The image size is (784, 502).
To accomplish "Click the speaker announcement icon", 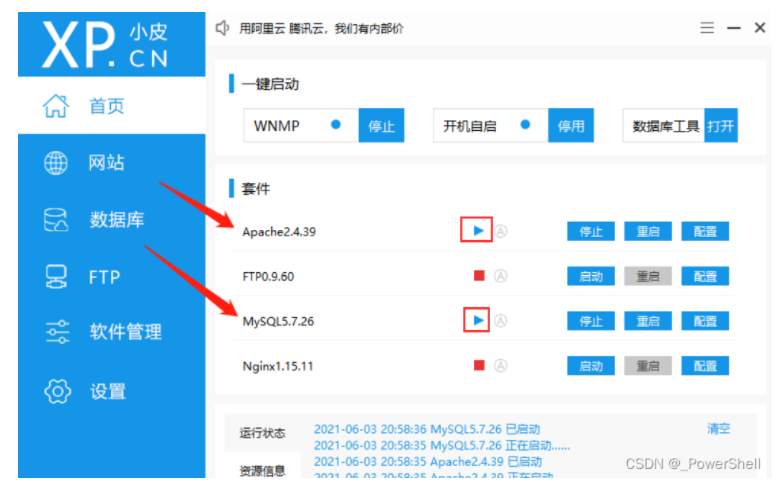I will point(222,28).
